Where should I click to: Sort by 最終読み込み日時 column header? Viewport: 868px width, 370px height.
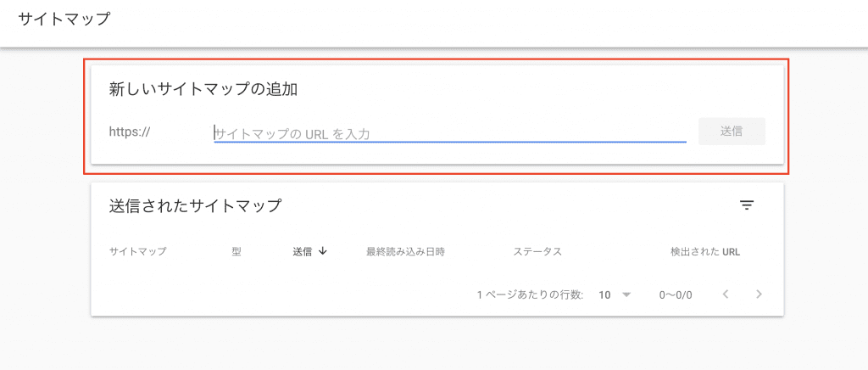point(406,251)
